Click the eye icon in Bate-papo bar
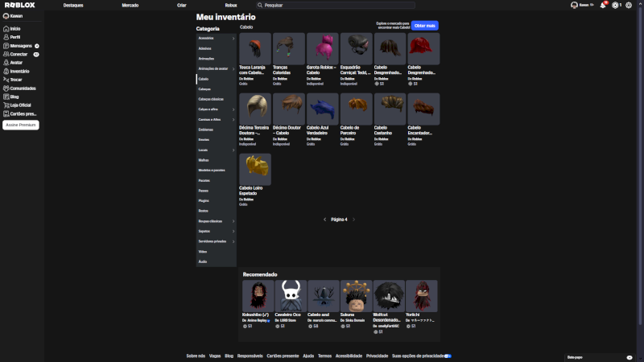Screen dimensions: 644x362 [630, 357]
